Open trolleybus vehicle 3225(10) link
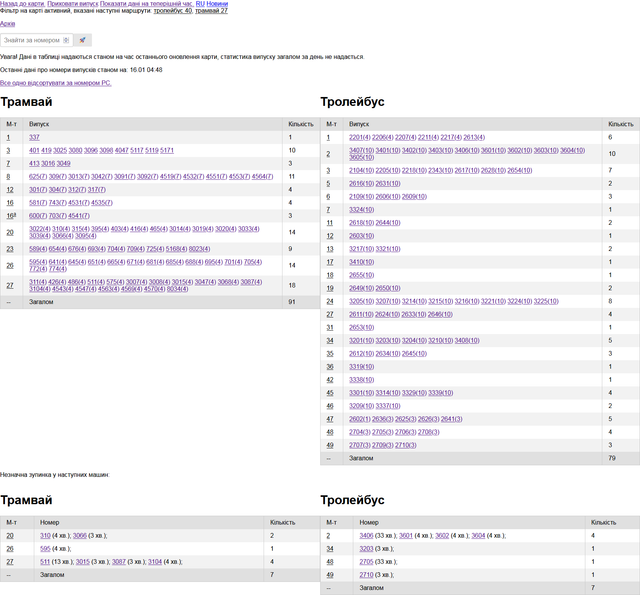This screenshot has width=640, height=595. point(546,301)
